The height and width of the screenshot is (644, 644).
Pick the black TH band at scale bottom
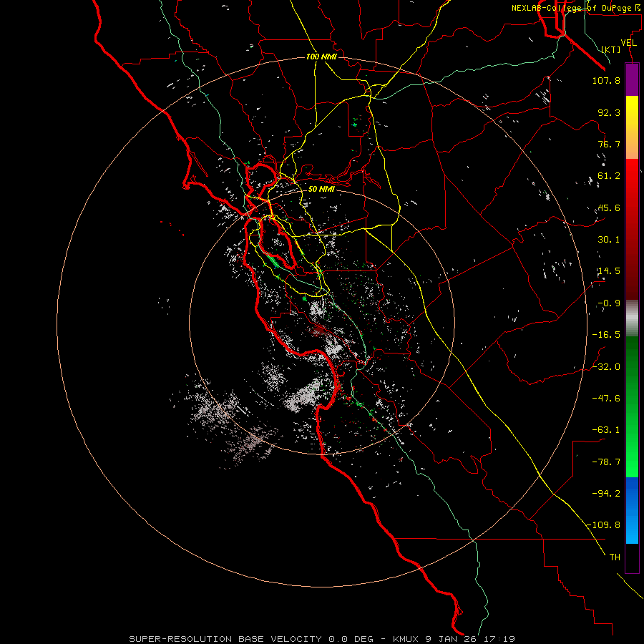coord(632,558)
